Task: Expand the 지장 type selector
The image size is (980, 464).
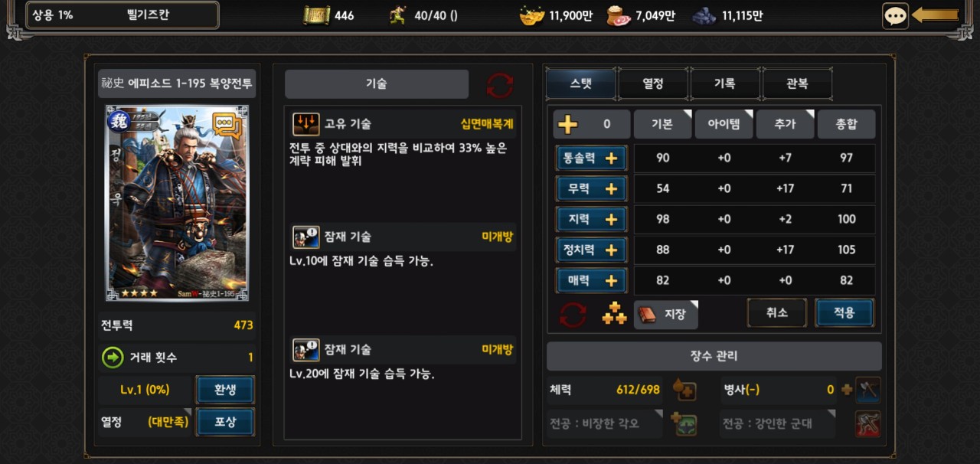Action: tap(666, 315)
